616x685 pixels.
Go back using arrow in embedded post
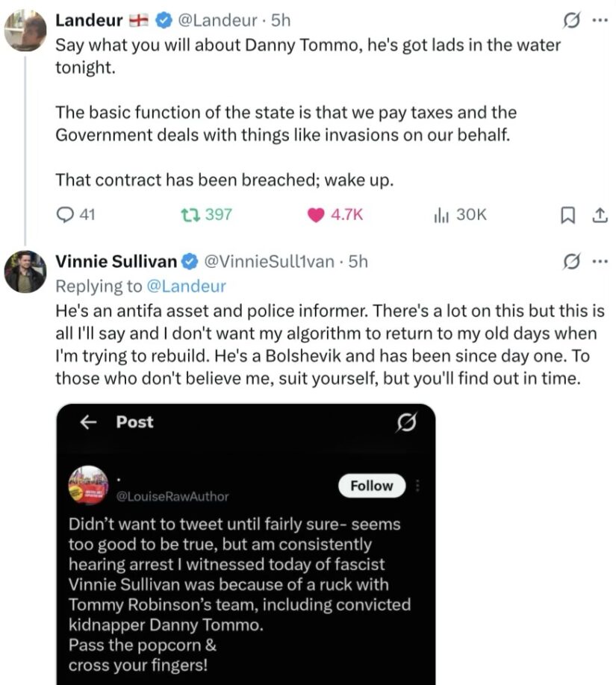[x=89, y=422]
